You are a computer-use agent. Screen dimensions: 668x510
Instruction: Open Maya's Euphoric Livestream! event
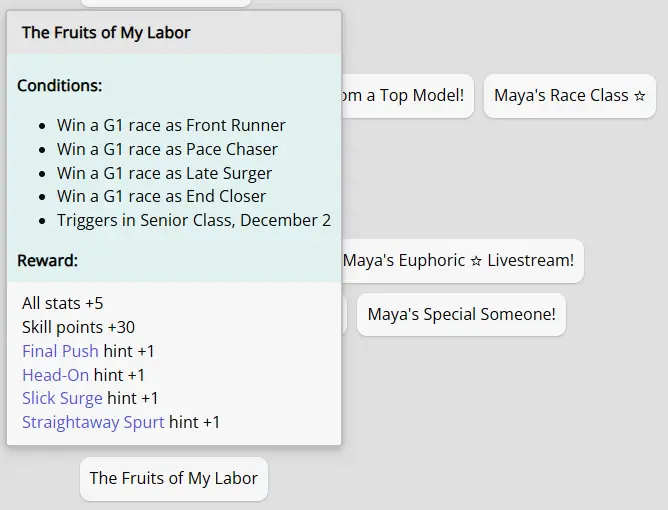[x=460, y=261]
